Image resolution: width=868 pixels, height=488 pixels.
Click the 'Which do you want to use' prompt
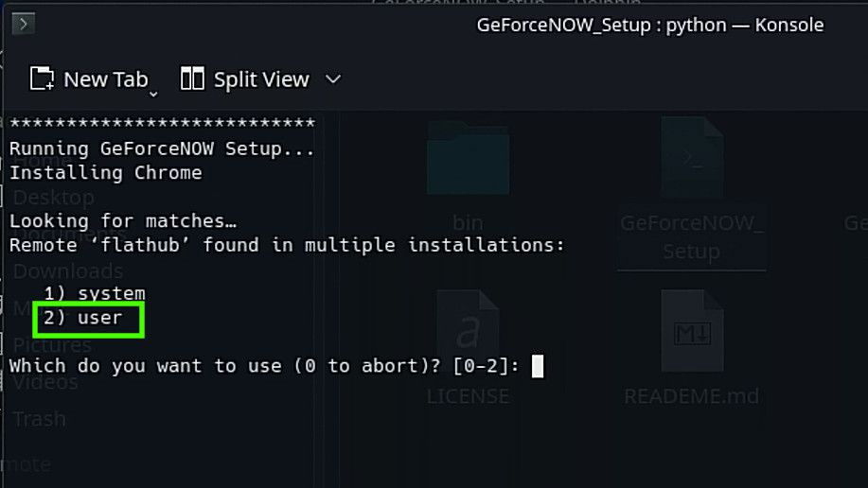click(264, 366)
